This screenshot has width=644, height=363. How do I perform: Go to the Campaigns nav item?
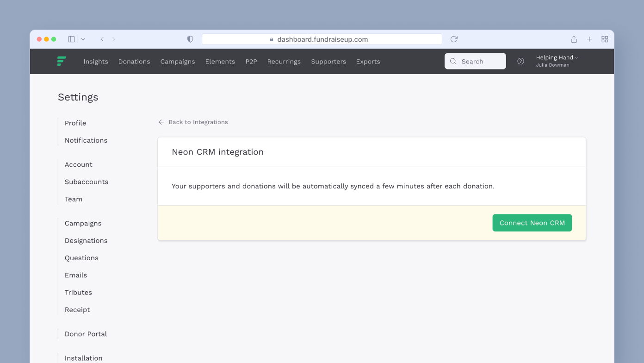178,62
